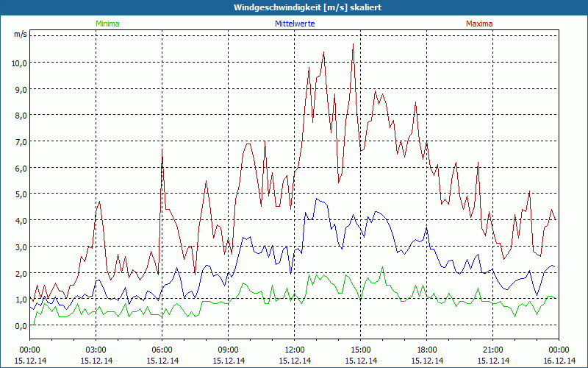Click the 7,0 y-axis value

tap(21, 142)
